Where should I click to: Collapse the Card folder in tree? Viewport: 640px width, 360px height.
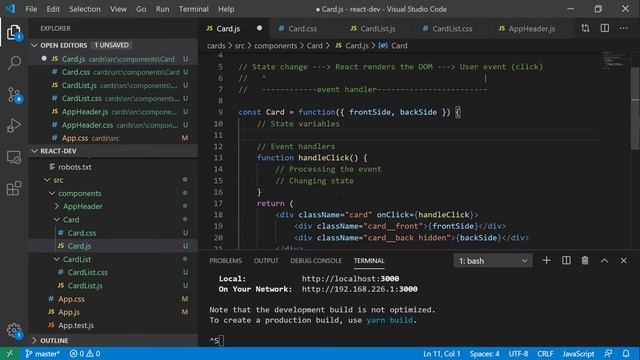click(x=57, y=220)
